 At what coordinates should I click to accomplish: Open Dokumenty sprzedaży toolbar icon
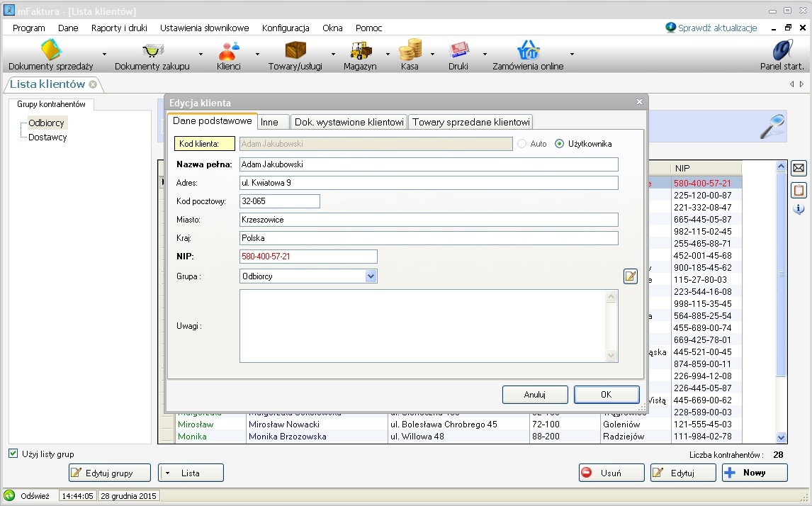[51, 50]
